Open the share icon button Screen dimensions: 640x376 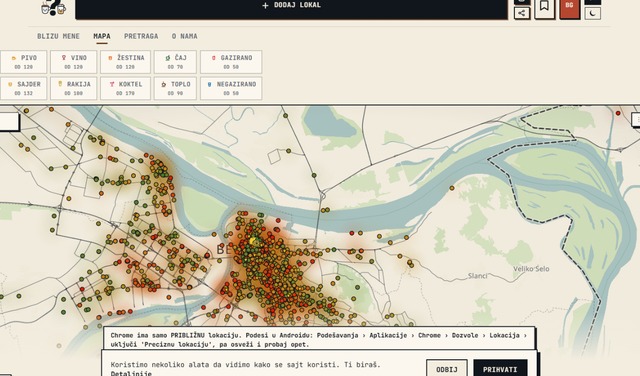(x=522, y=13)
